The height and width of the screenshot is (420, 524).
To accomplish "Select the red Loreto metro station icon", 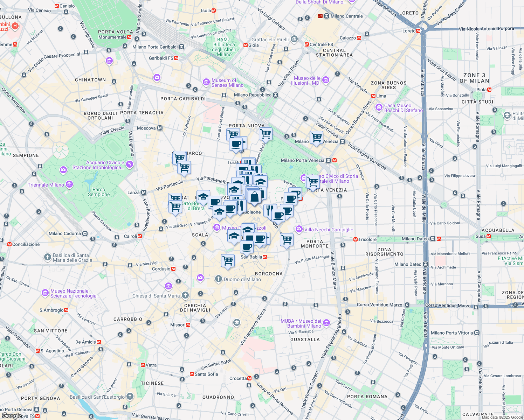I will (x=418, y=30).
